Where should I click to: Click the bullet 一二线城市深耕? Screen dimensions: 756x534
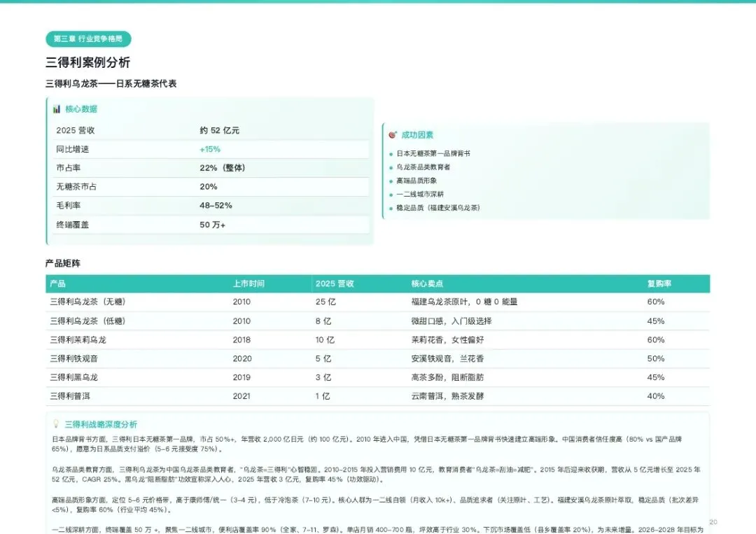click(x=420, y=195)
